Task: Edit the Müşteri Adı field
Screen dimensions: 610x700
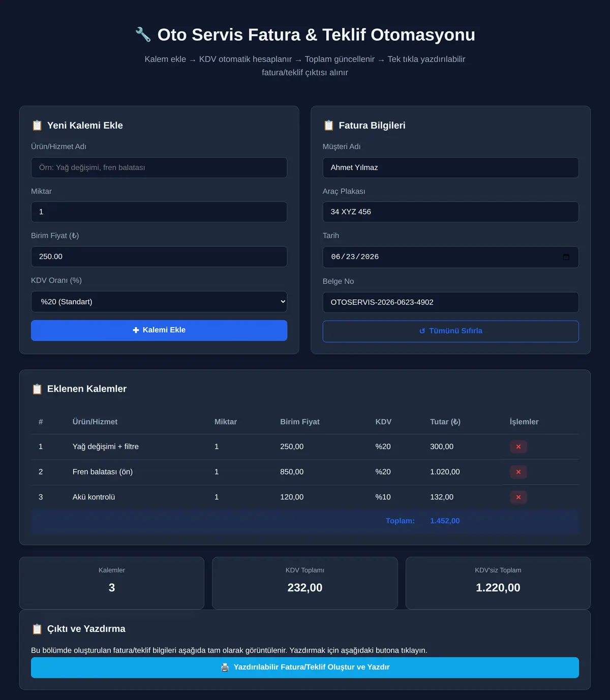Action: (x=450, y=168)
